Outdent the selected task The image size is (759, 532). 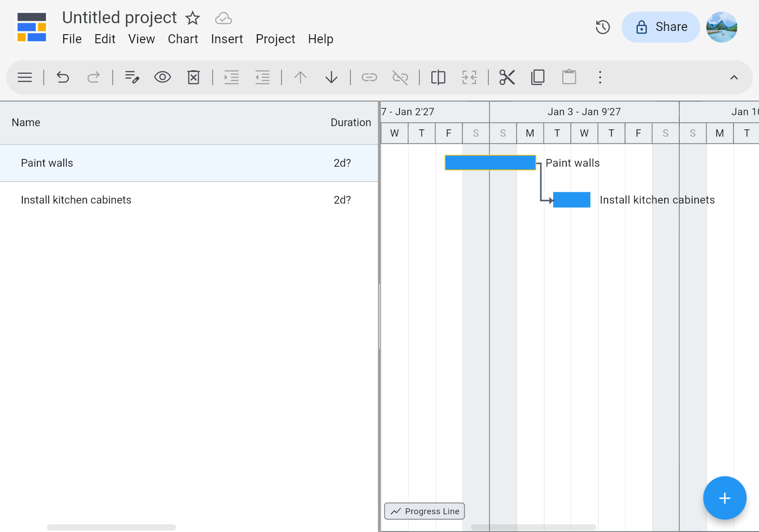262,77
